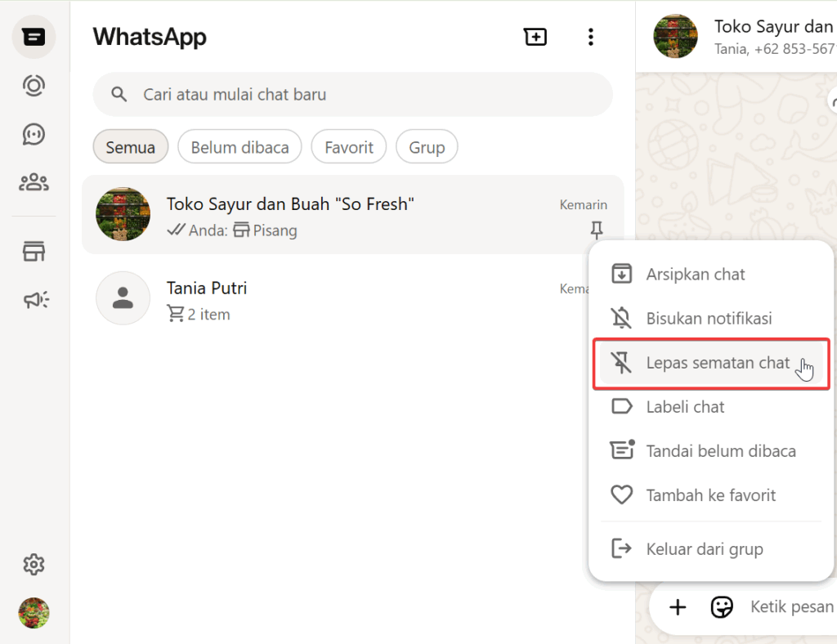Open the Channels icon in sidebar
Image resolution: width=837 pixels, height=644 pixels.
pyautogui.click(x=34, y=135)
